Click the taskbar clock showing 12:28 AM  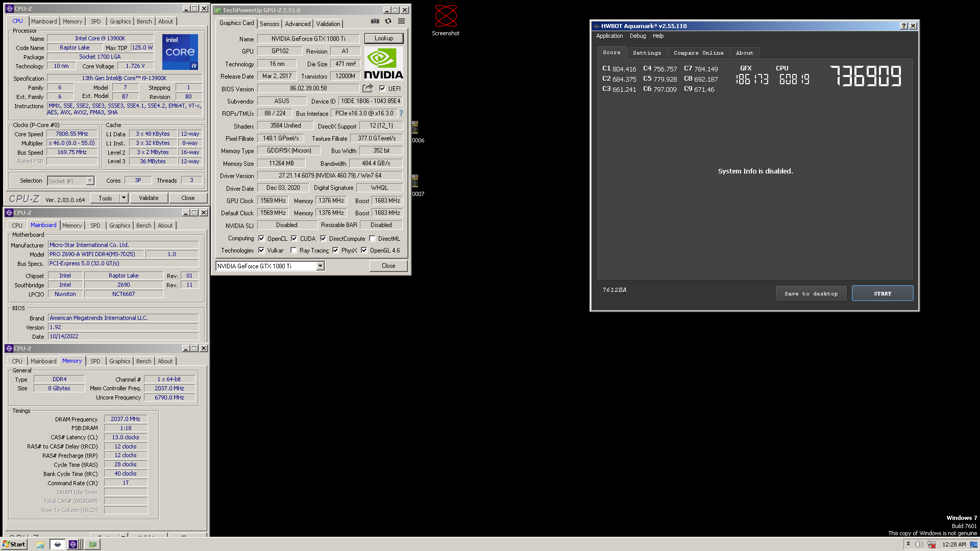tap(954, 544)
